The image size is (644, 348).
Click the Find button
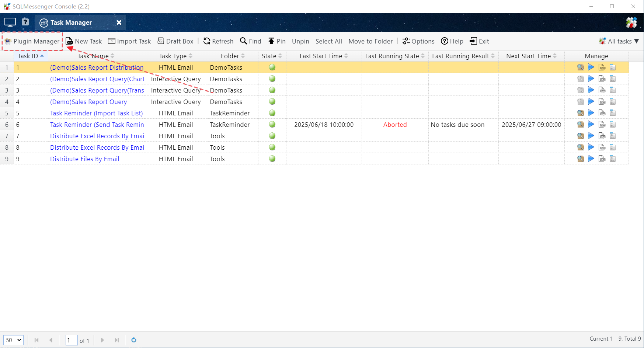[x=251, y=41]
